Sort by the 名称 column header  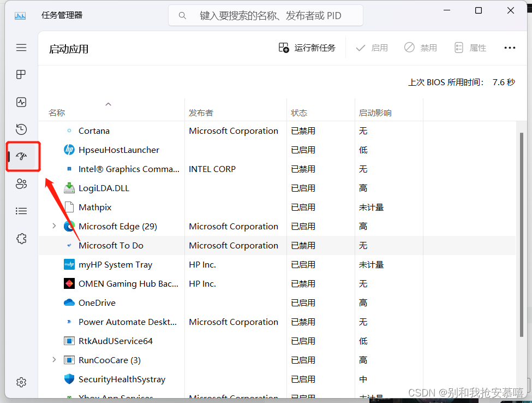tap(112, 110)
